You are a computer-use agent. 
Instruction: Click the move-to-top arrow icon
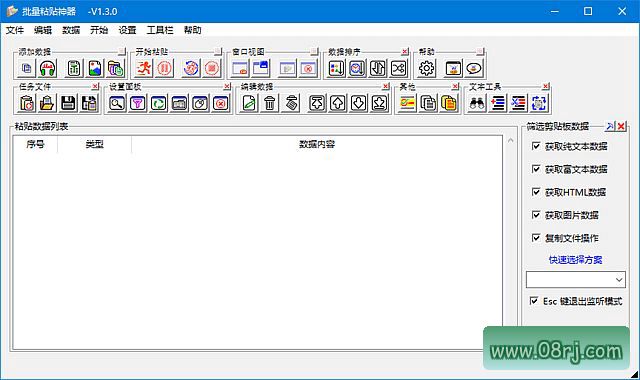317,103
